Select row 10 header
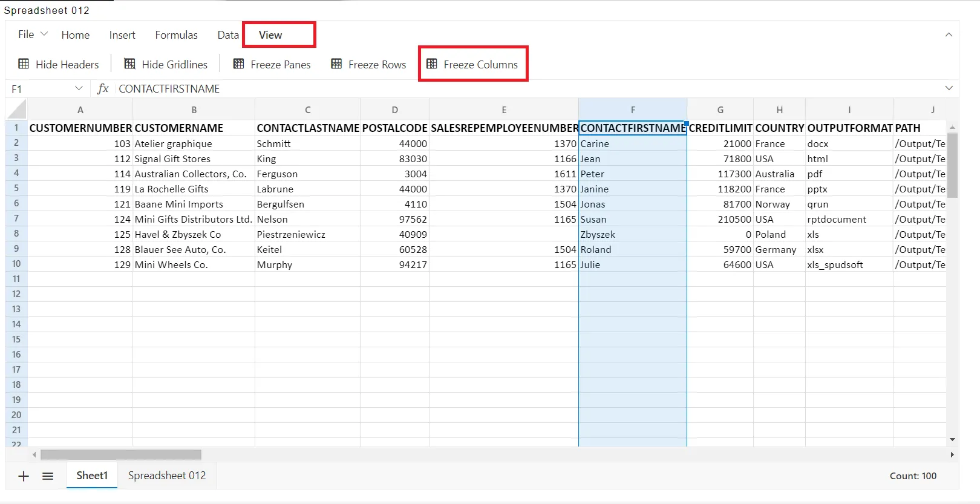The image size is (980, 504). [x=16, y=264]
